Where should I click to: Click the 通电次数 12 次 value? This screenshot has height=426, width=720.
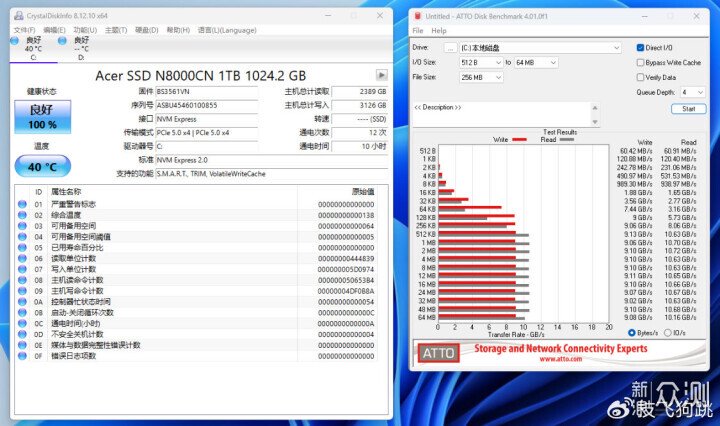(360, 133)
